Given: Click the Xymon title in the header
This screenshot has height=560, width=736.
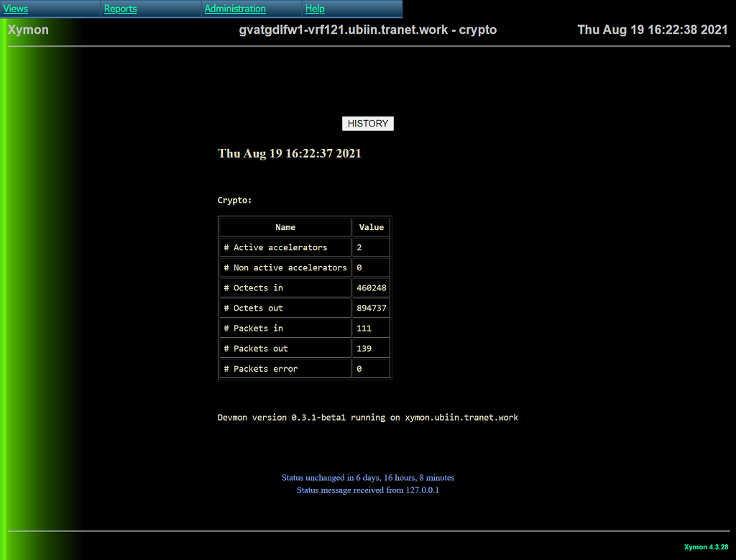Looking at the screenshot, I should click(28, 30).
